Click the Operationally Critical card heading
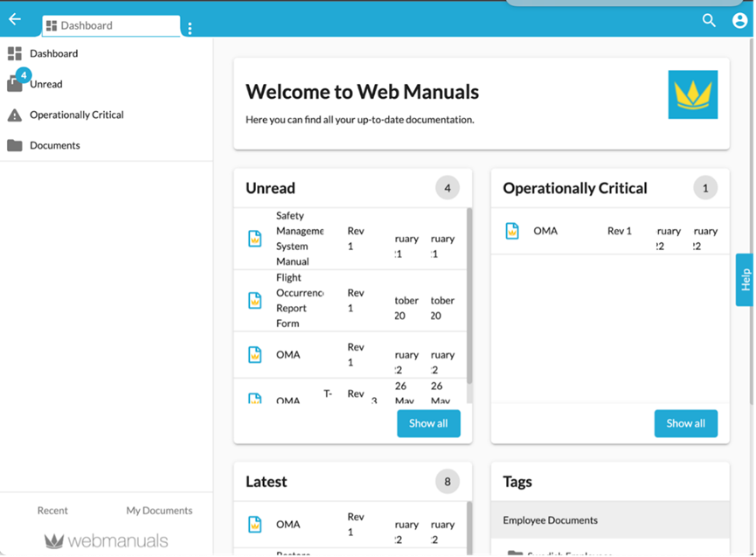756x557 pixels. click(575, 188)
